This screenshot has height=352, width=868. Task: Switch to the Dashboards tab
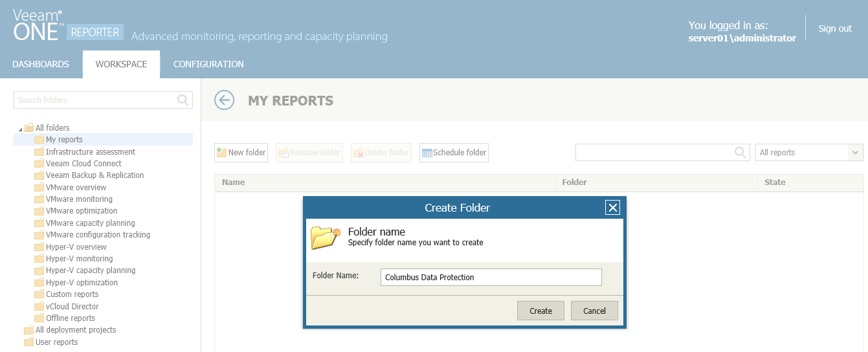(41, 64)
